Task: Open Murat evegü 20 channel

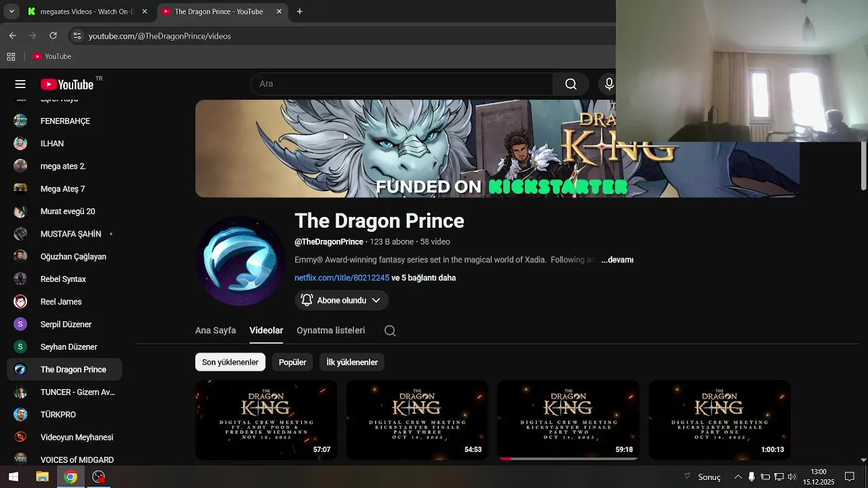Action: point(64,211)
